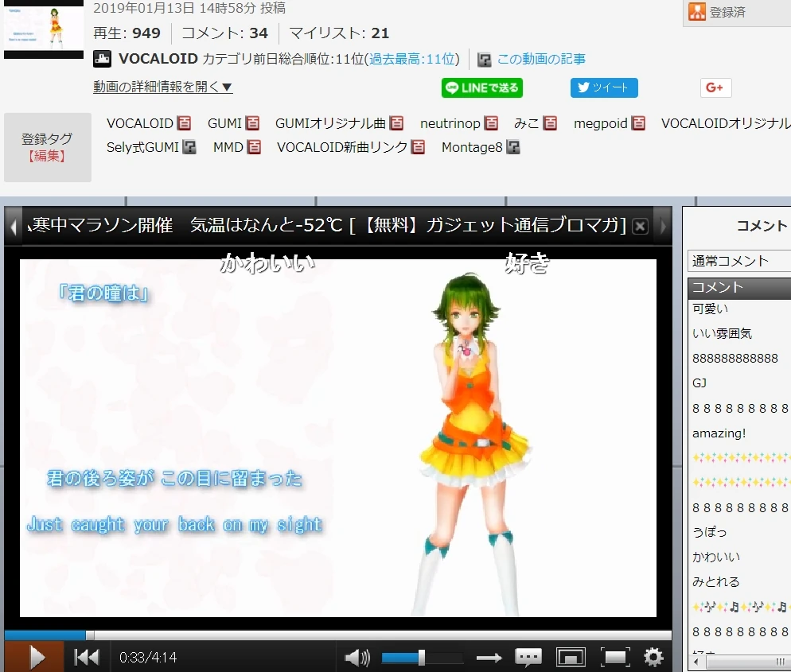791x672 pixels.
Task: Close the news ticker banner
Action: pos(640,226)
